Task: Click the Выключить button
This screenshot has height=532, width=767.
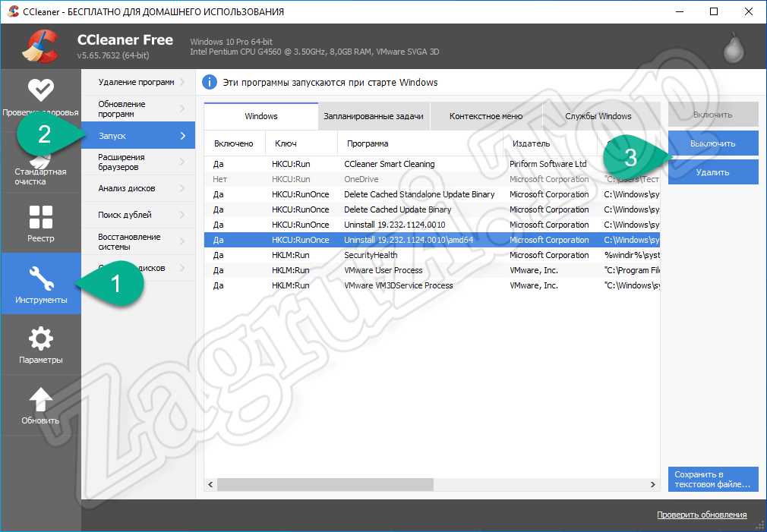Action: click(x=713, y=143)
